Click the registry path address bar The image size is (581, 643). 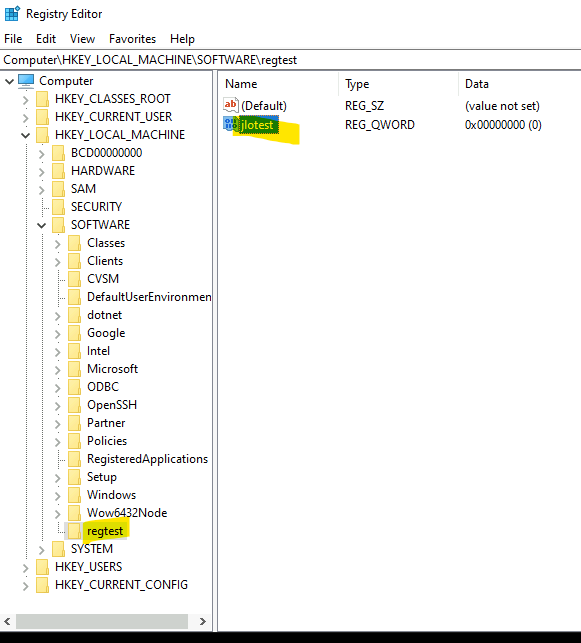[x=290, y=60]
